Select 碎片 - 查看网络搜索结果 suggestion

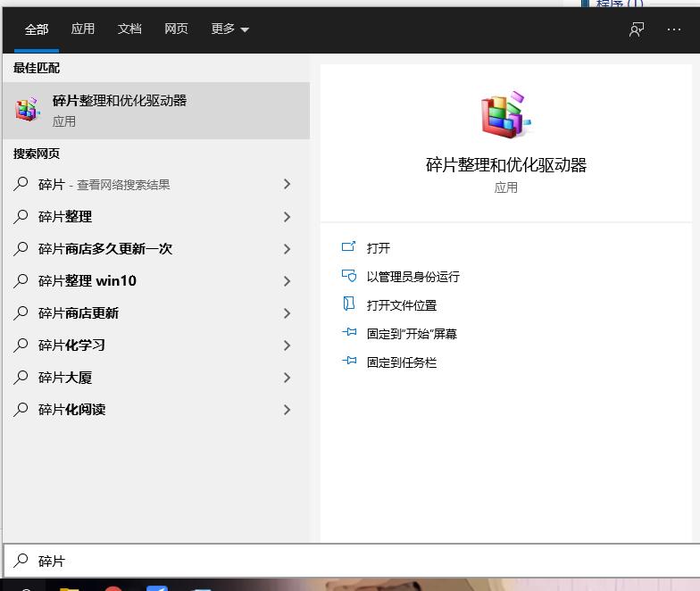pyautogui.click(x=156, y=184)
